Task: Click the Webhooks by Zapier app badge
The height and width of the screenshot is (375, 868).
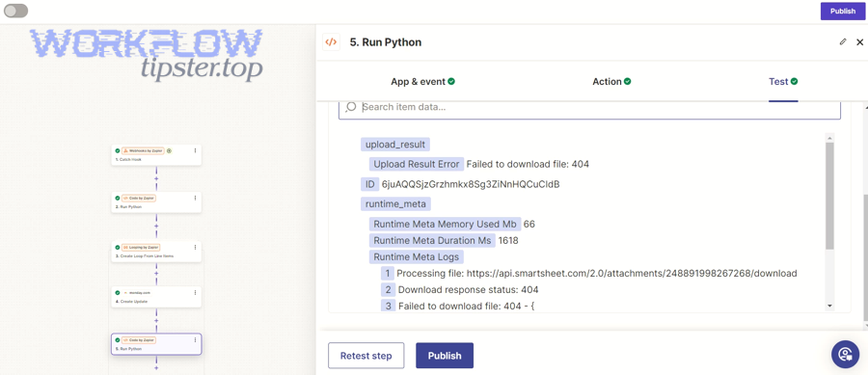Action: (143, 150)
